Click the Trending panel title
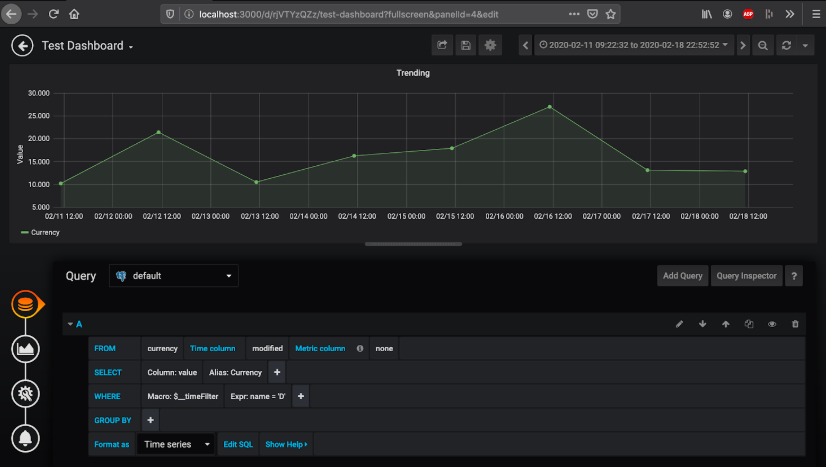 (x=413, y=73)
